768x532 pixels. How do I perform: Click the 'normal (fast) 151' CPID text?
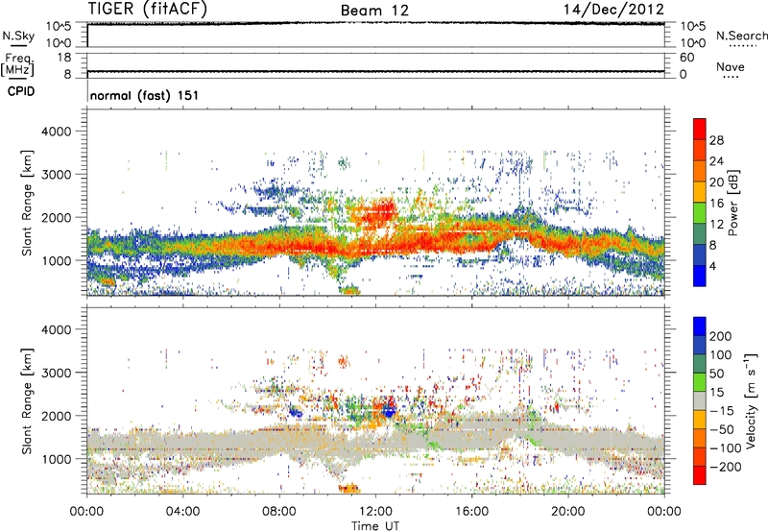(x=145, y=95)
